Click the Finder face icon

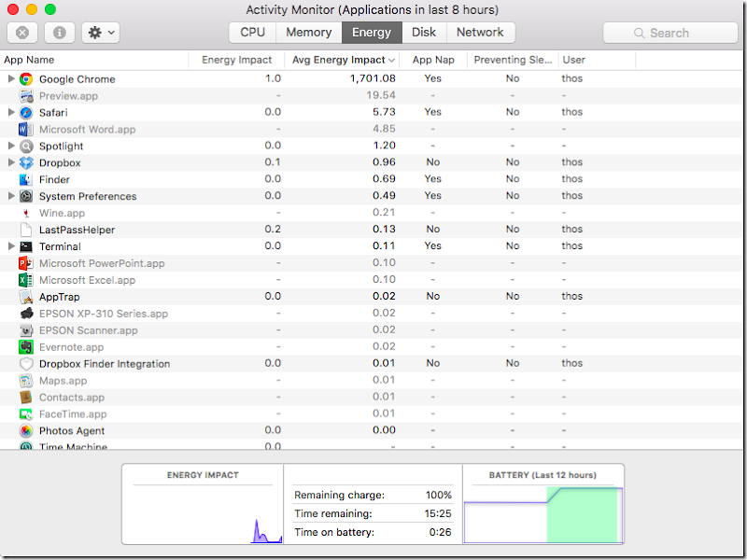click(x=26, y=179)
